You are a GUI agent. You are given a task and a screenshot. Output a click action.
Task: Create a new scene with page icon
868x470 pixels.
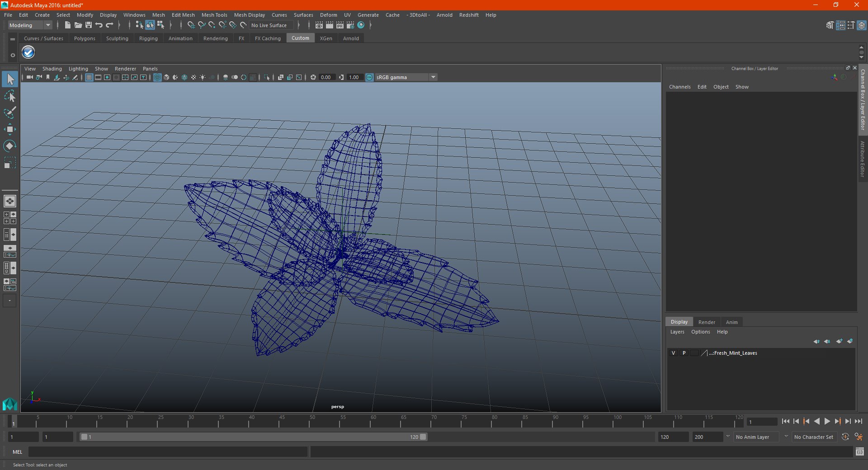click(x=67, y=25)
